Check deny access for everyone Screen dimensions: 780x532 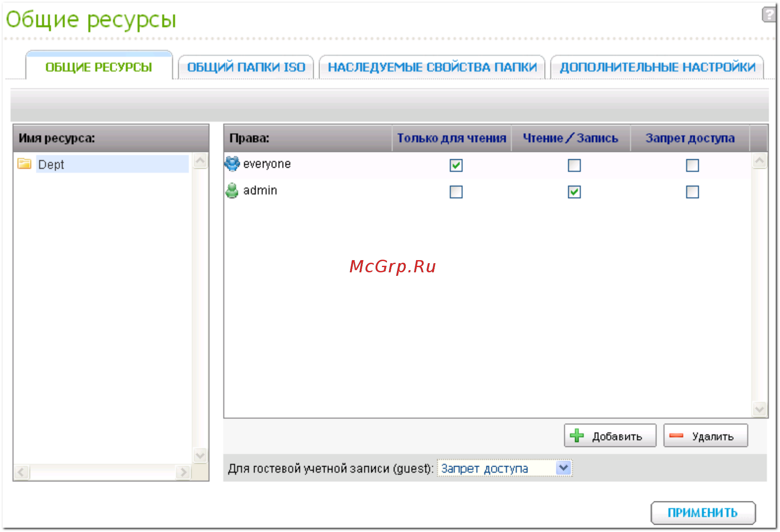[692, 165]
